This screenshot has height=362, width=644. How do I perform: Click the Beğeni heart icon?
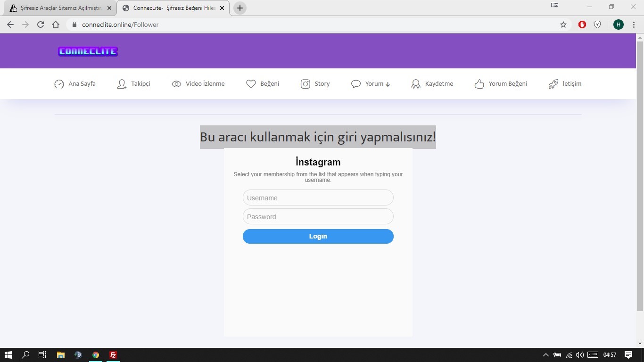pos(251,84)
